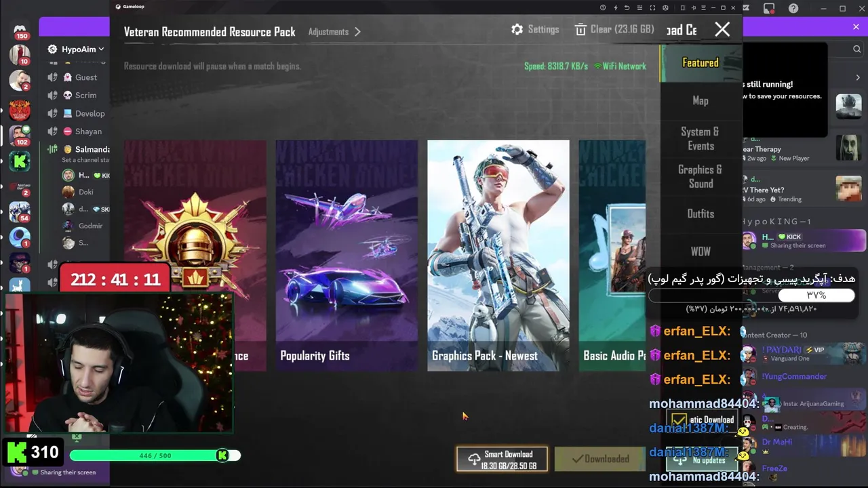The image size is (868, 488).
Task: Select the Featured tab
Action: pyautogui.click(x=701, y=63)
